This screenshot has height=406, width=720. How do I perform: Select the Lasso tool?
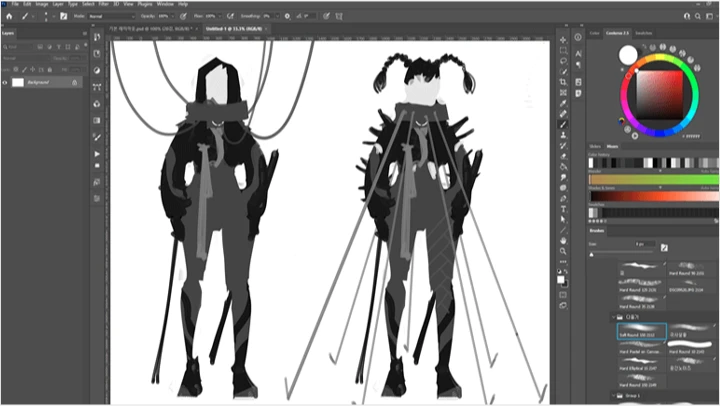coord(563,61)
